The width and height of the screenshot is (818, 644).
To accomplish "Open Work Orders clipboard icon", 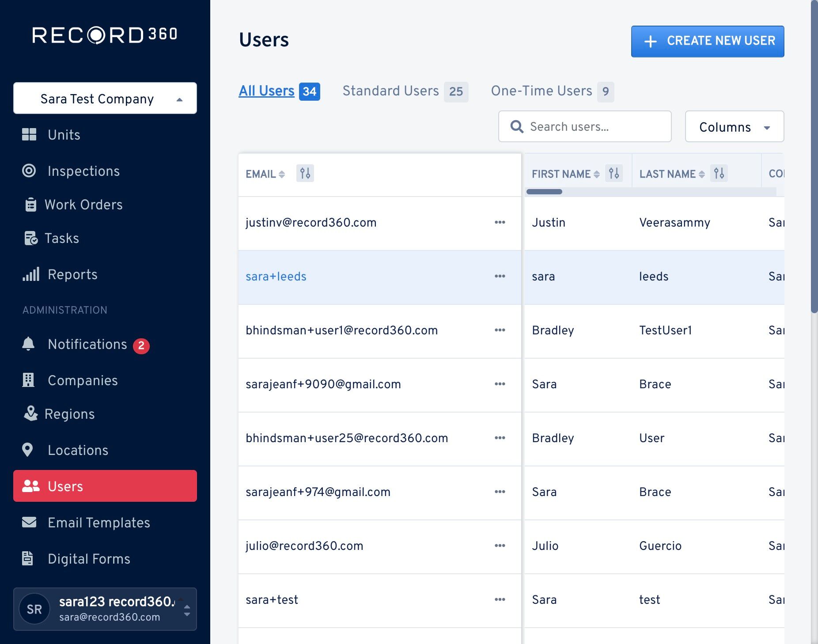I will click(30, 205).
